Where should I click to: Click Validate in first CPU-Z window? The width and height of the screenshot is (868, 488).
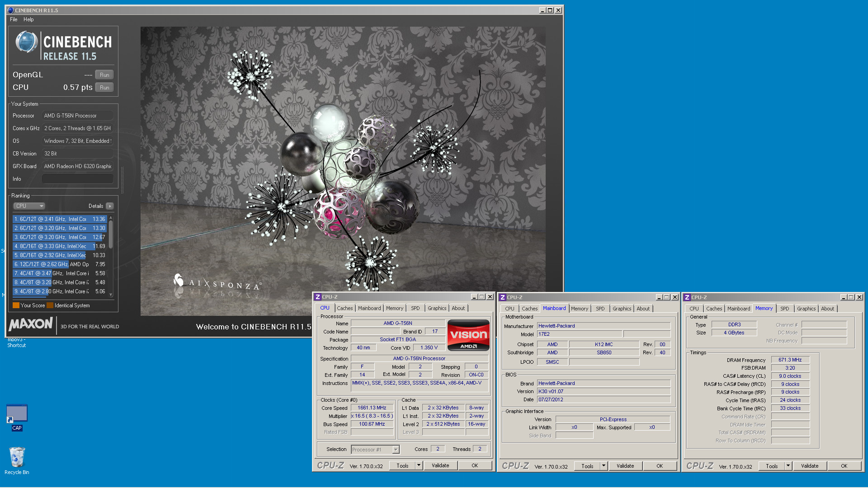pos(440,465)
